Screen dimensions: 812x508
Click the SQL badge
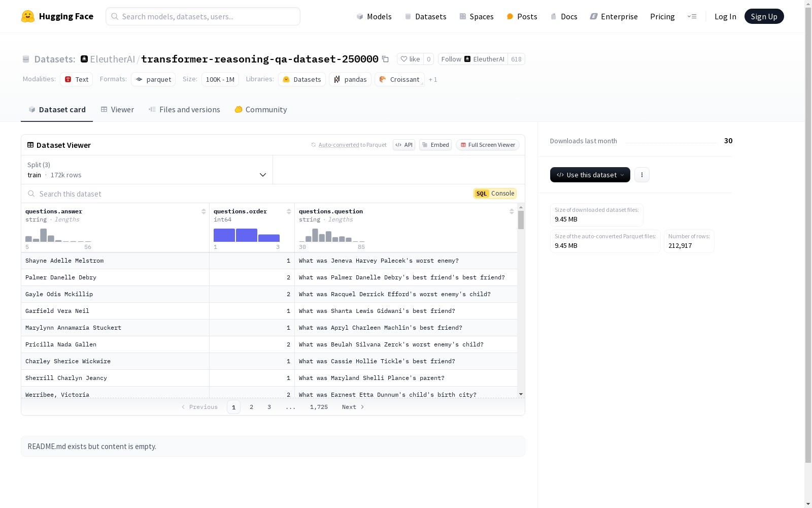[482, 194]
